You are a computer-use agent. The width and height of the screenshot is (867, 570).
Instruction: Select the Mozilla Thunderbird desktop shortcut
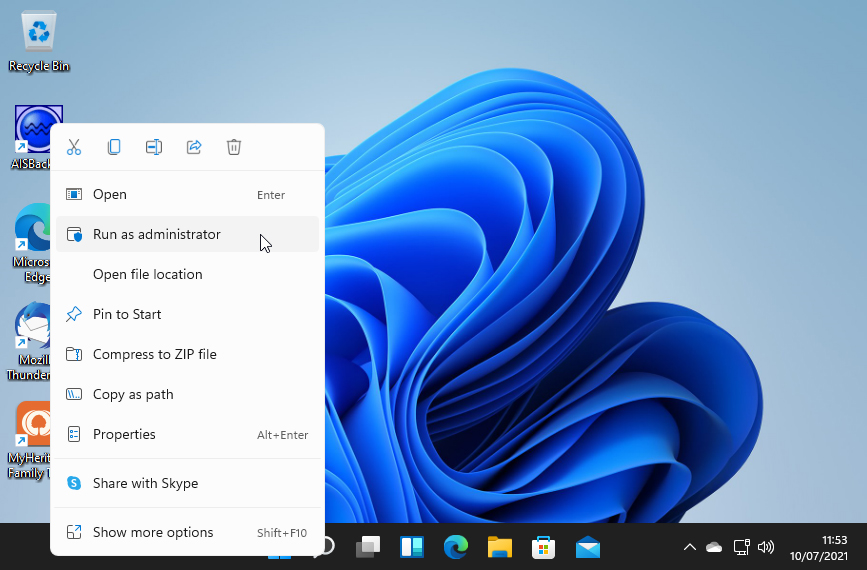pyautogui.click(x=28, y=342)
